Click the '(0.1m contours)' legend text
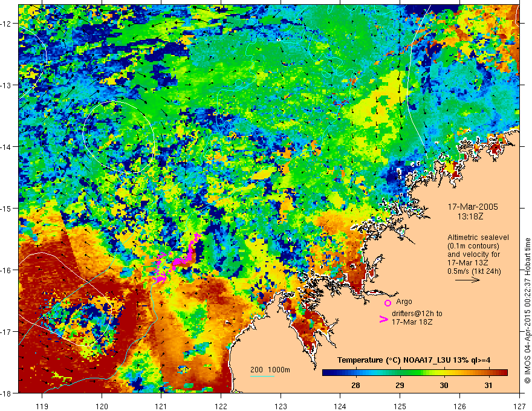532x411 pixels. click(473, 246)
